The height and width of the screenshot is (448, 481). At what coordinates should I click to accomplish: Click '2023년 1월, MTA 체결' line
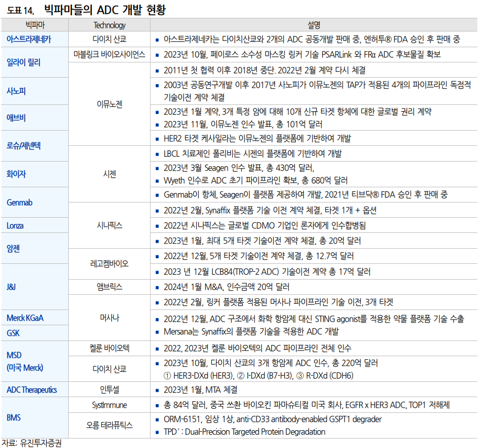(x=200, y=390)
